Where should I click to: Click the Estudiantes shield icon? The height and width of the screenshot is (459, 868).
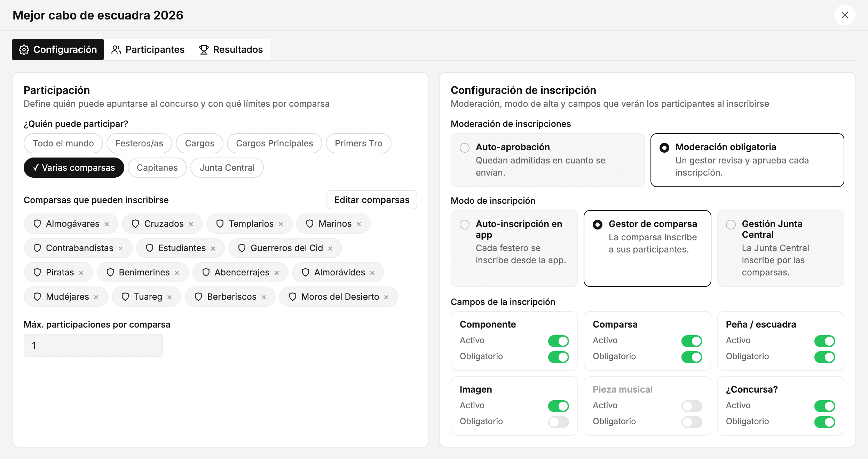click(x=150, y=248)
